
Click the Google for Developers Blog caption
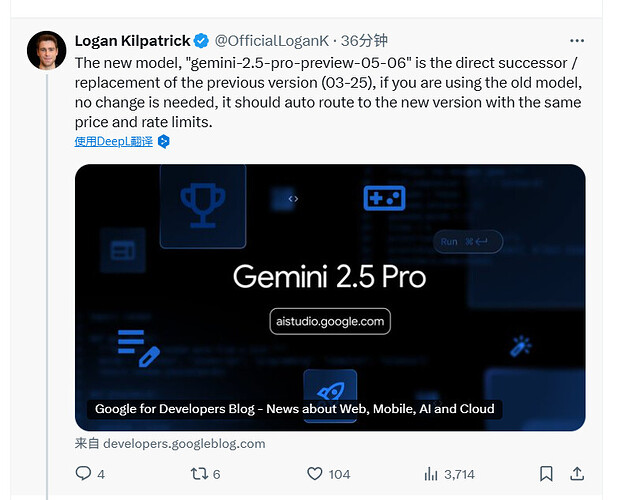(x=294, y=409)
